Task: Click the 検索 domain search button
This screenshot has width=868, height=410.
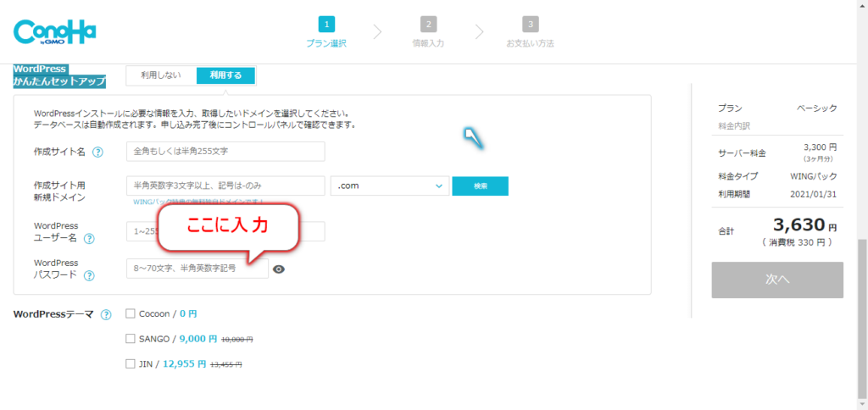Action: pyautogui.click(x=480, y=186)
